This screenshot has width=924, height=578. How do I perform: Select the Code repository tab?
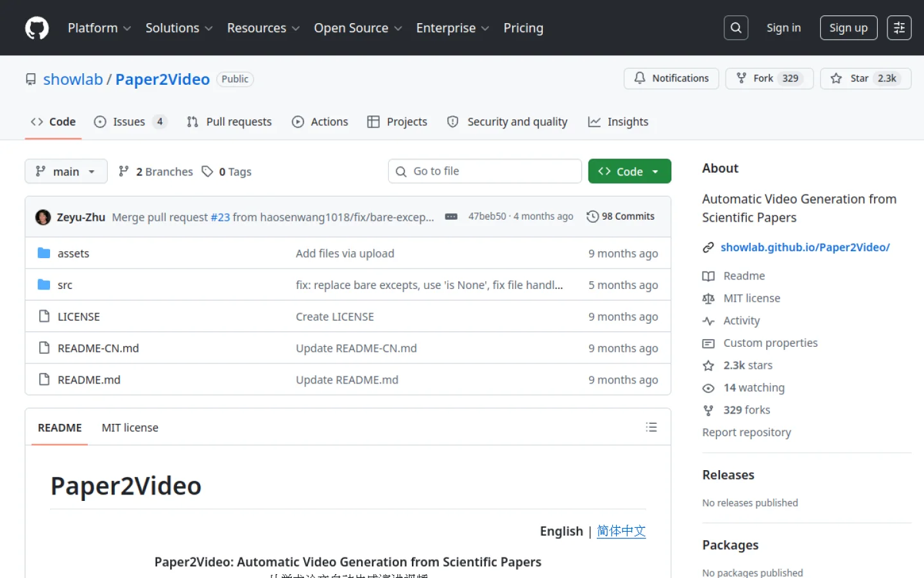pyautogui.click(x=53, y=122)
